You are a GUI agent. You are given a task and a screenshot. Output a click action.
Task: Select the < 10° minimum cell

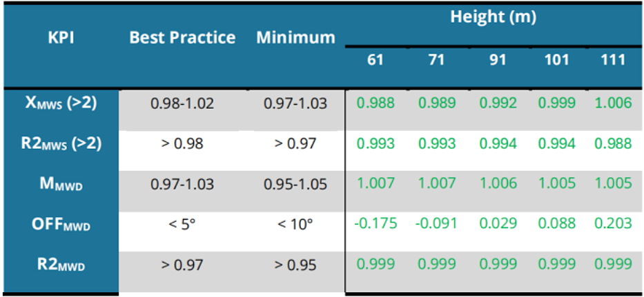(295, 225)
